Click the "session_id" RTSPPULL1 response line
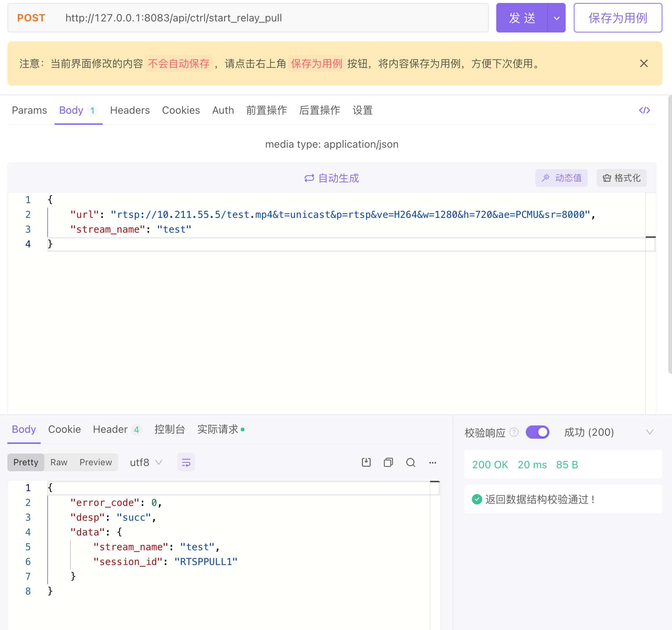Viewport: 672px width, 630px height. coord(165,562)
